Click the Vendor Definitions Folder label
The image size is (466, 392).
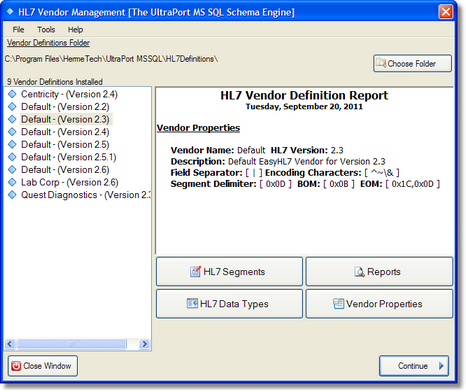click(48, 43)
